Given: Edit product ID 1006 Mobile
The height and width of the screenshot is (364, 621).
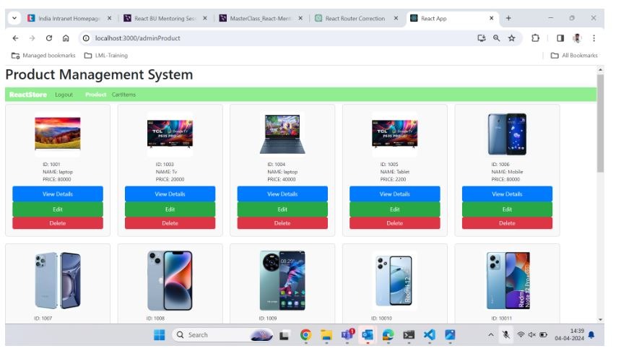Looking at the screenshot, I should (x=508, y=210).
